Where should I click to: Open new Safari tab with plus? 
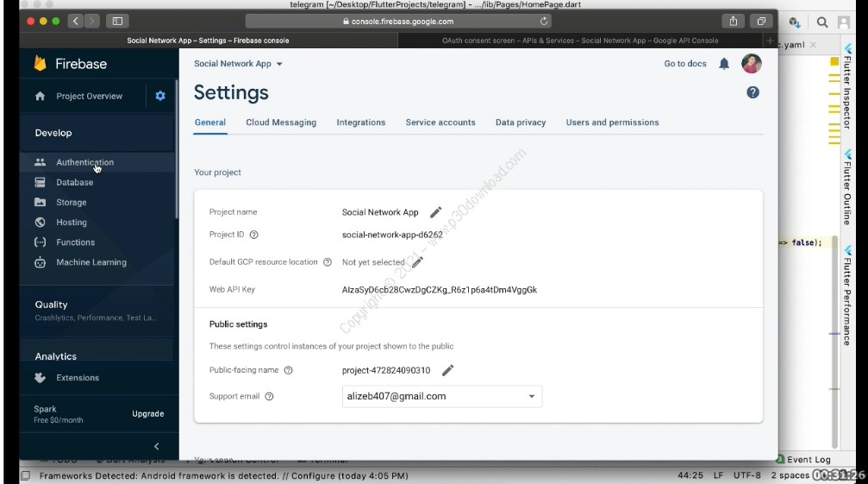coord(770,41)
